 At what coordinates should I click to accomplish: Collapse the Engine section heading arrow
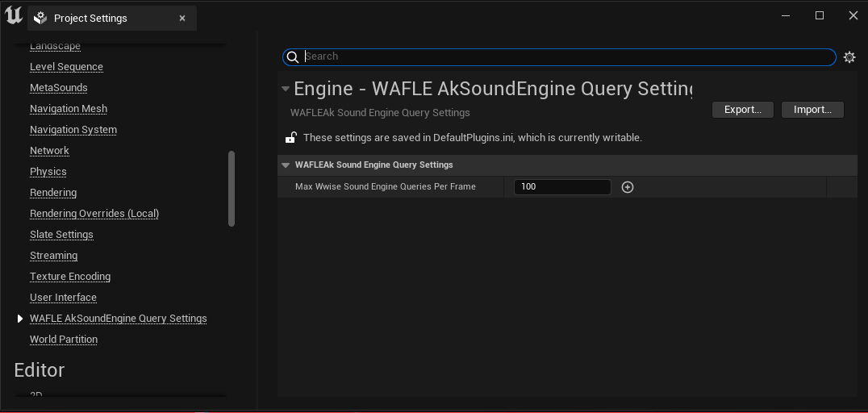pos(285,89)
